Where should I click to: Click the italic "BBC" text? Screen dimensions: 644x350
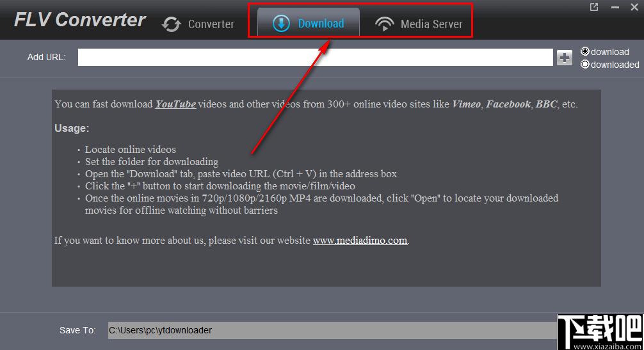[x=546, y=104]
